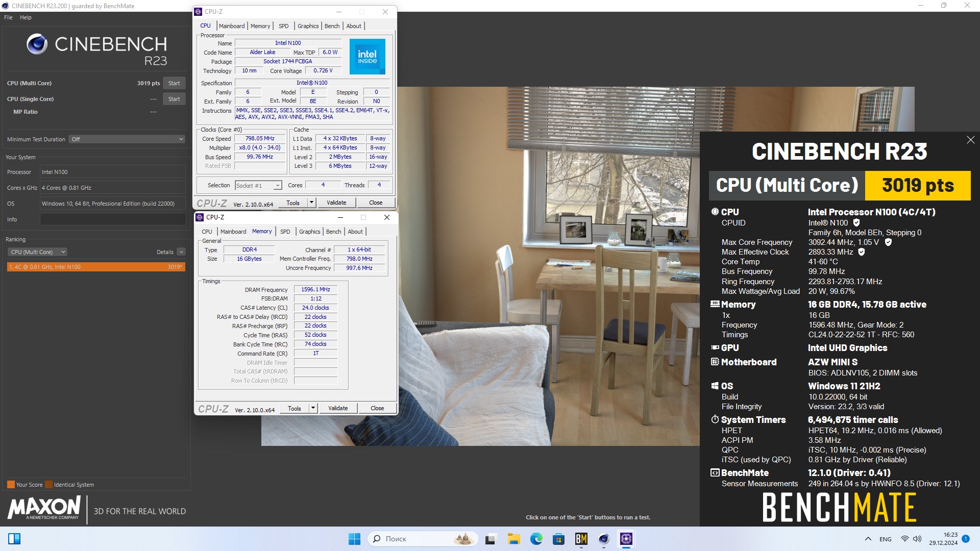Open Microsoft Store from taskbar
The height and width of the screenshot is (551, 980).
pos(558,539)
